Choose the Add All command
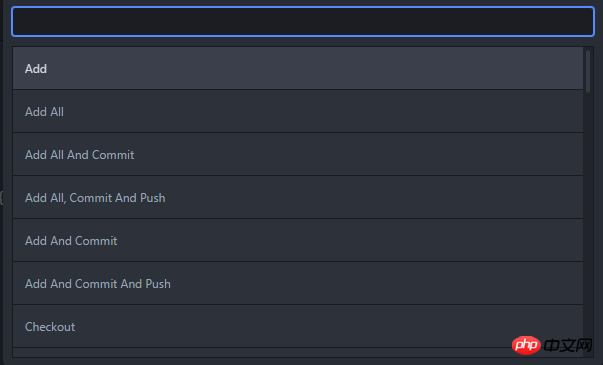The width and height of the screenshot is (603, 365). (298, 112)
